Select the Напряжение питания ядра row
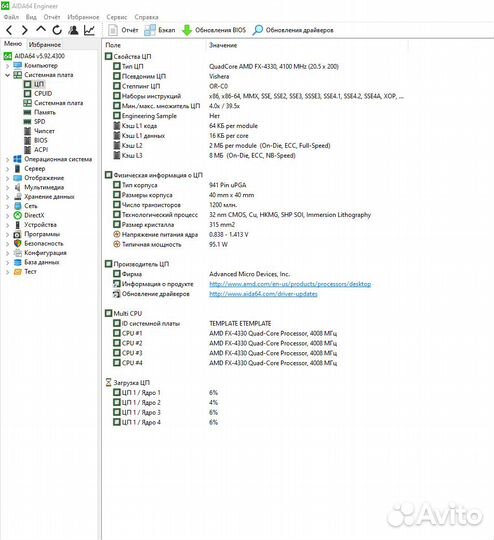The image size is (494, 540). tap(181, 235)
